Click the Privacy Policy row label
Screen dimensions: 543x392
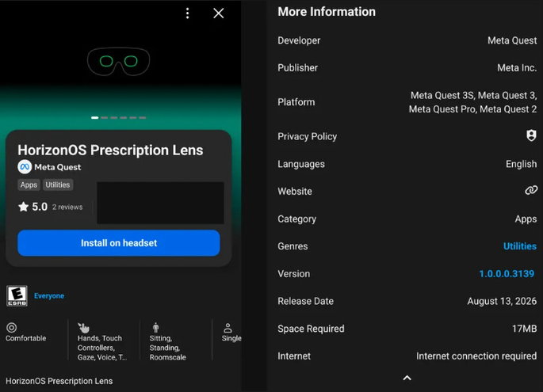(x=307, y=137)
